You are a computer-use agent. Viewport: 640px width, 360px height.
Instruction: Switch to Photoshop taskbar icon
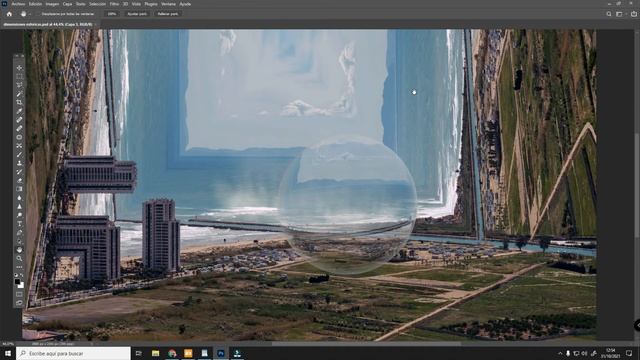click(x=221, y=353)
